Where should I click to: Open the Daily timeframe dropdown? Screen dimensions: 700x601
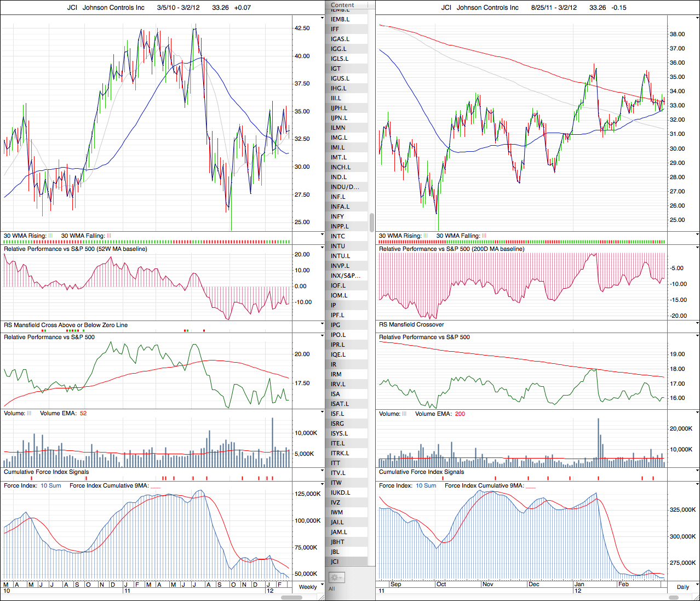[x=682, y=587]
